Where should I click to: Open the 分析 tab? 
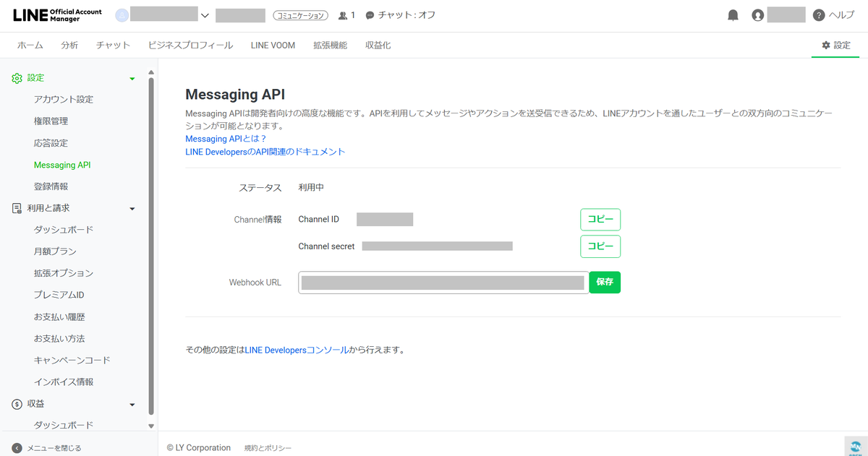click(69, 45)
